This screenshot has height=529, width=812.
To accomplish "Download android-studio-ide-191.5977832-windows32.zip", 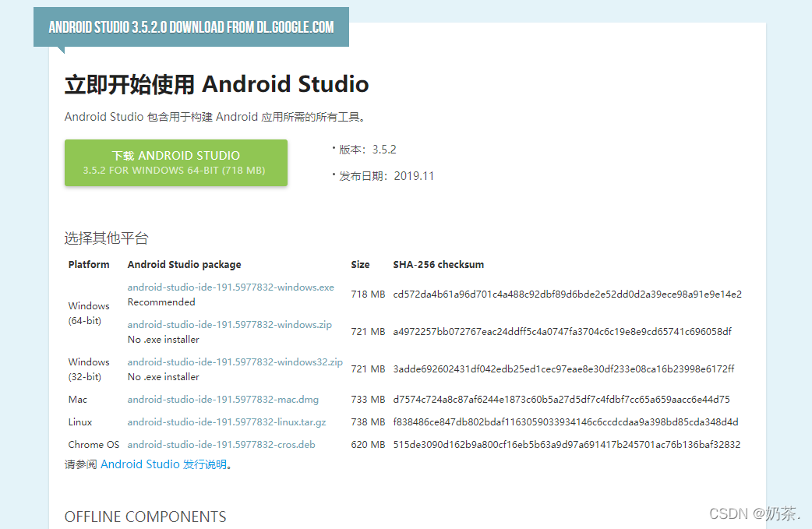I will [235, 361].
